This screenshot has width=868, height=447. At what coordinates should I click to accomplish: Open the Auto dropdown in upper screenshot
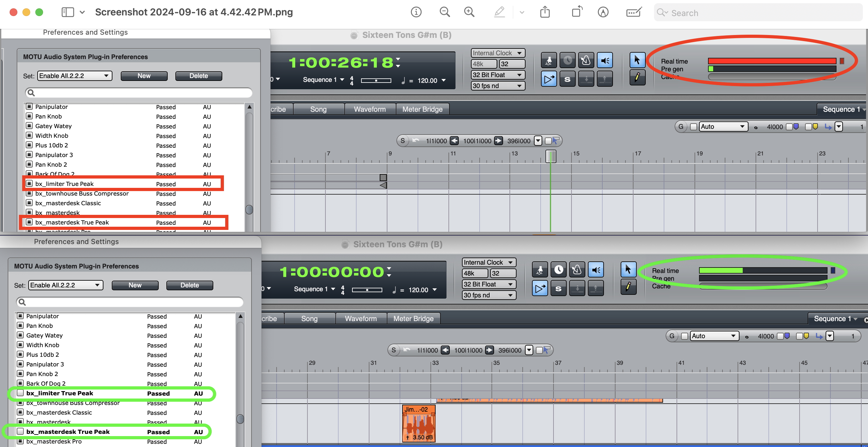[x=723, y=127]
